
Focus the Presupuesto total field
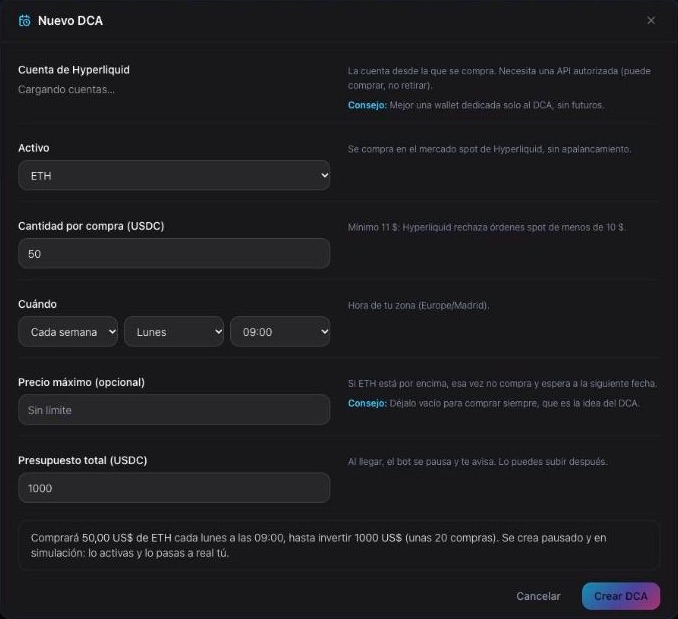pos(174,488)
